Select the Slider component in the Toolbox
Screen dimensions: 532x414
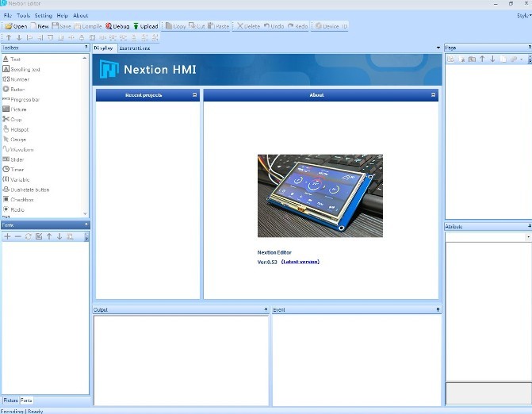click(13, 159)
